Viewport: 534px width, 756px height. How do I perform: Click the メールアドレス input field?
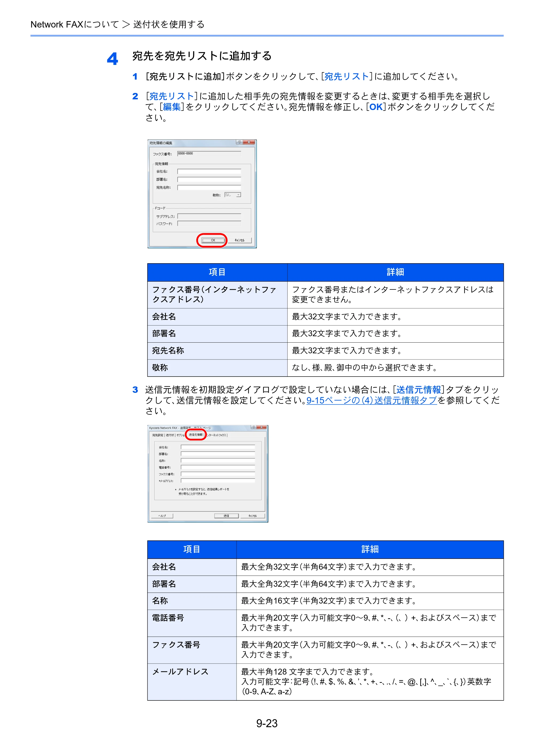click(x=218, y=481)
